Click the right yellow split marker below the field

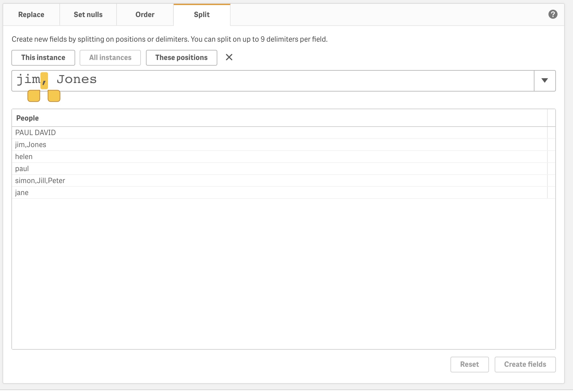(54, 96)
